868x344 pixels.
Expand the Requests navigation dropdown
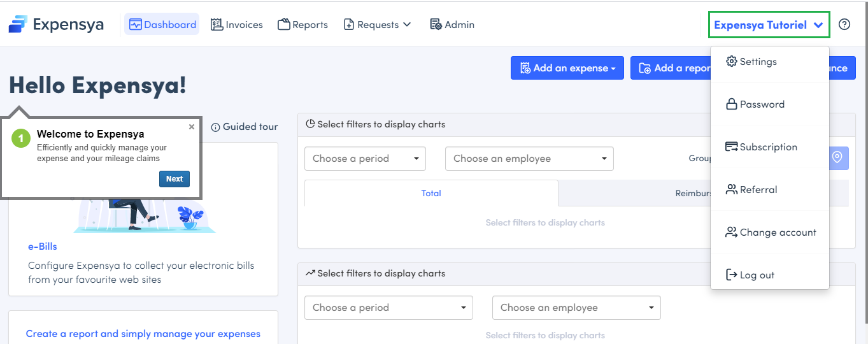(378, 25)
